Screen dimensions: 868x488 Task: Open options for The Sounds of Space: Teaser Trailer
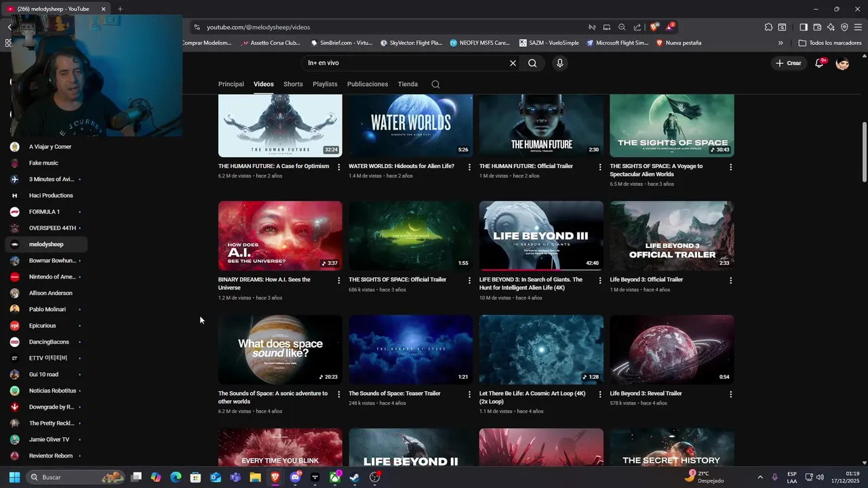[x=469, y=394]
